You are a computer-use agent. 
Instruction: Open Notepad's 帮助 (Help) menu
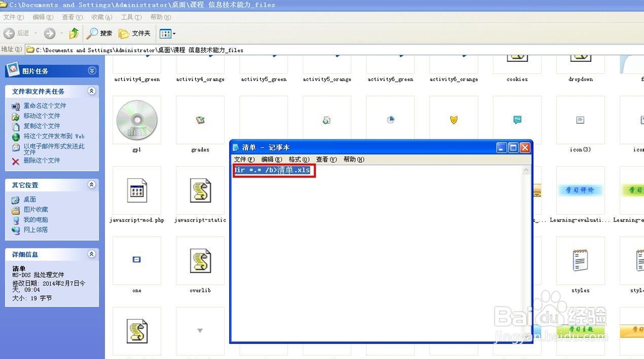[x=354, y=159]
